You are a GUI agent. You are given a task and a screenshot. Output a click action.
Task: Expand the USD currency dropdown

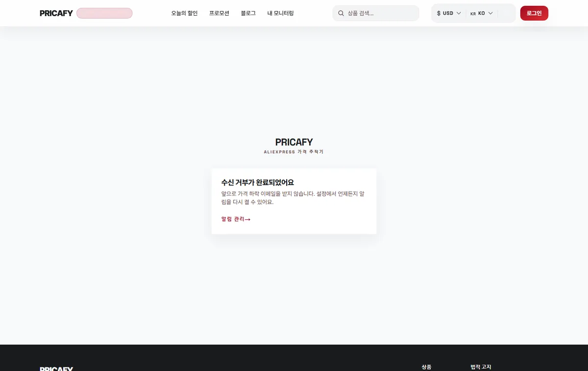(x=449, y=13)
